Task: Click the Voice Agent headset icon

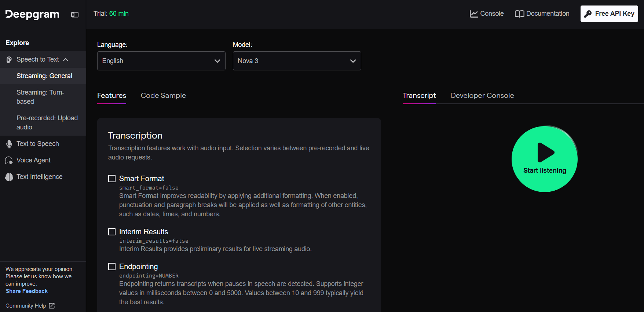Action: point(9,161)
